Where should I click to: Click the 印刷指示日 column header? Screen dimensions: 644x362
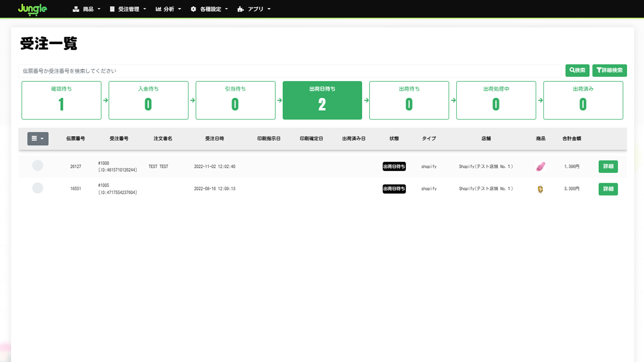pos(269,138)
